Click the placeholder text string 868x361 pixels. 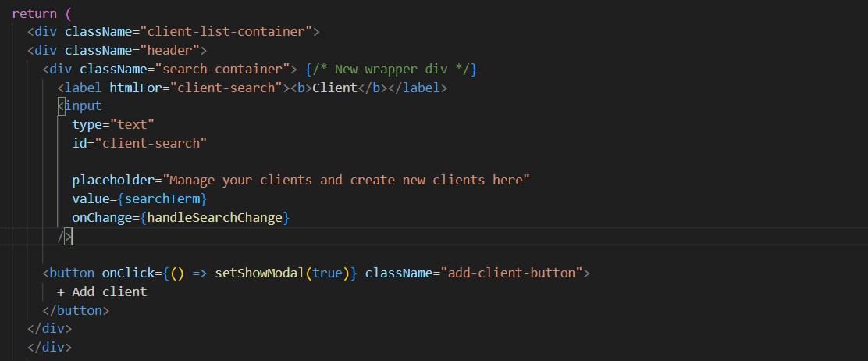[346, 180]
